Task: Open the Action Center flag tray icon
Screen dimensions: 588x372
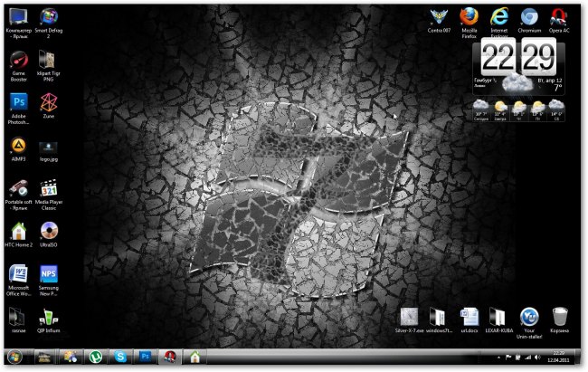Action: pos(508,358)
